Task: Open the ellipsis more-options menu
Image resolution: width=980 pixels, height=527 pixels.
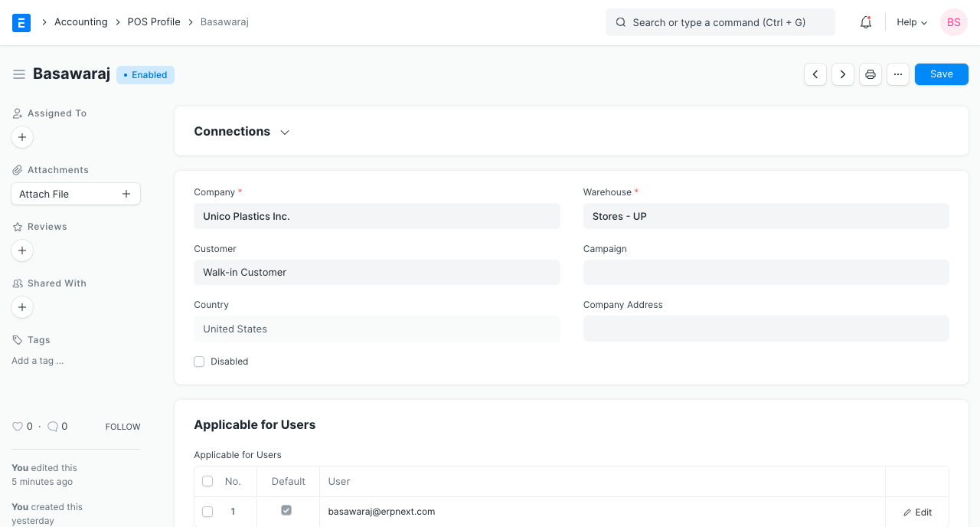Action: coord(898,74)
